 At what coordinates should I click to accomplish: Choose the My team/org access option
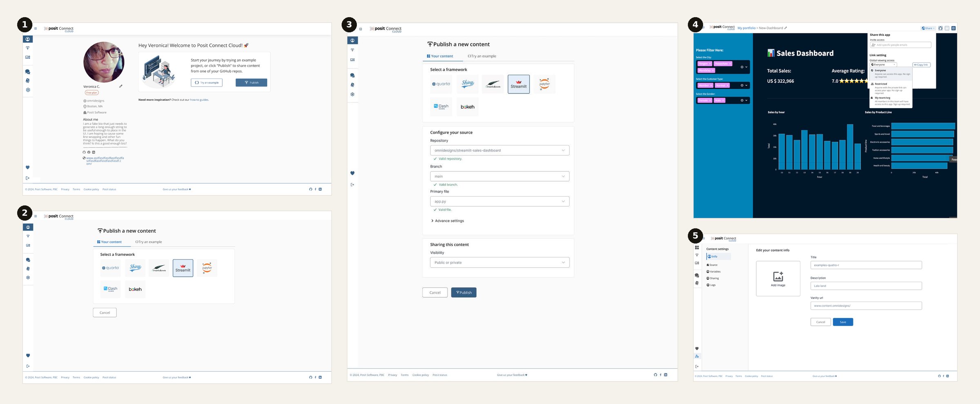click(891, 101)
